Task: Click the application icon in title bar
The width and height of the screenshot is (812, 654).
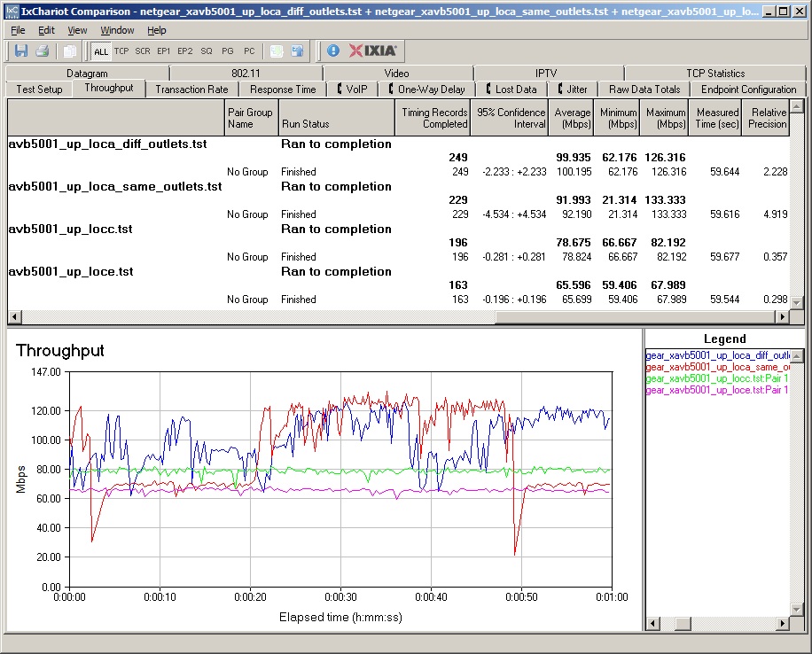Action: click(x=12, y=12)
